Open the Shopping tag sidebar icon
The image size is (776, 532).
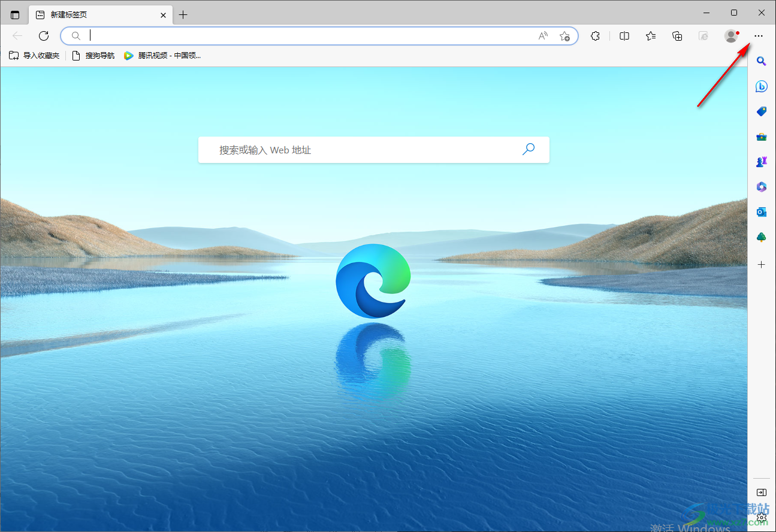(x=762, y=111)
